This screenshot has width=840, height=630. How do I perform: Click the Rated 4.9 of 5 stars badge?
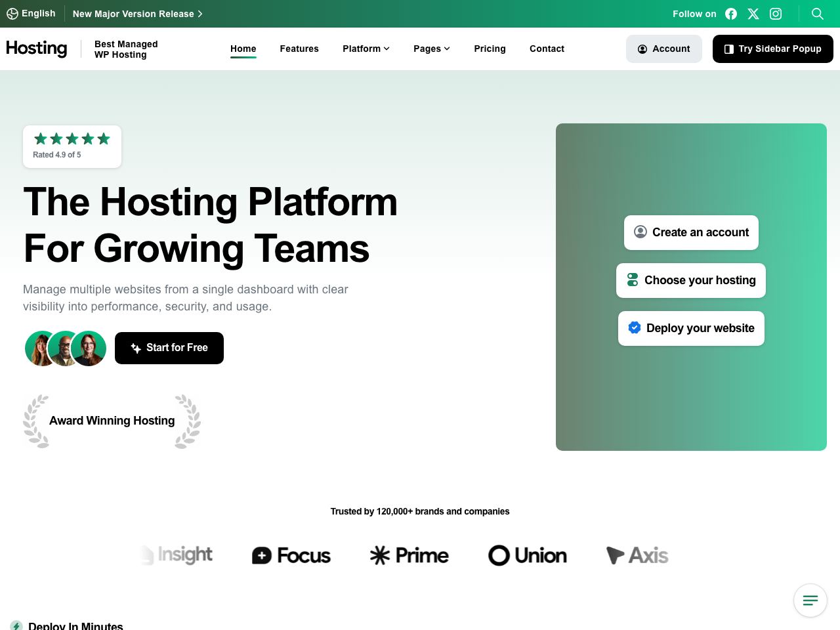72,146
